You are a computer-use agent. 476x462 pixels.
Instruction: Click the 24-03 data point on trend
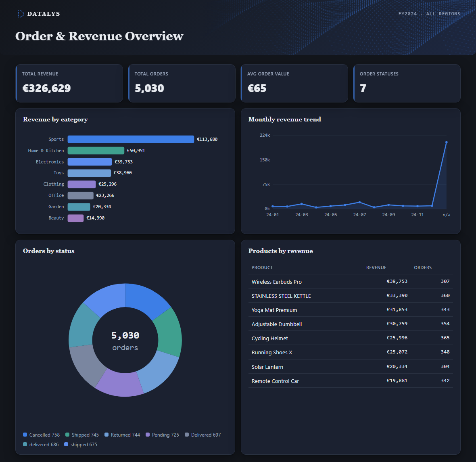pos(301,204)
